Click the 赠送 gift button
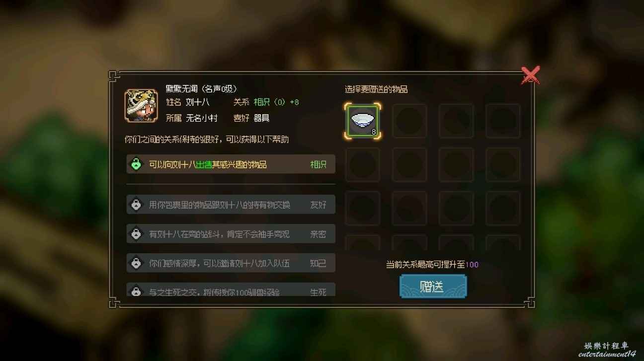This screenshot has width=644, height=361. [x=433, y=287]
